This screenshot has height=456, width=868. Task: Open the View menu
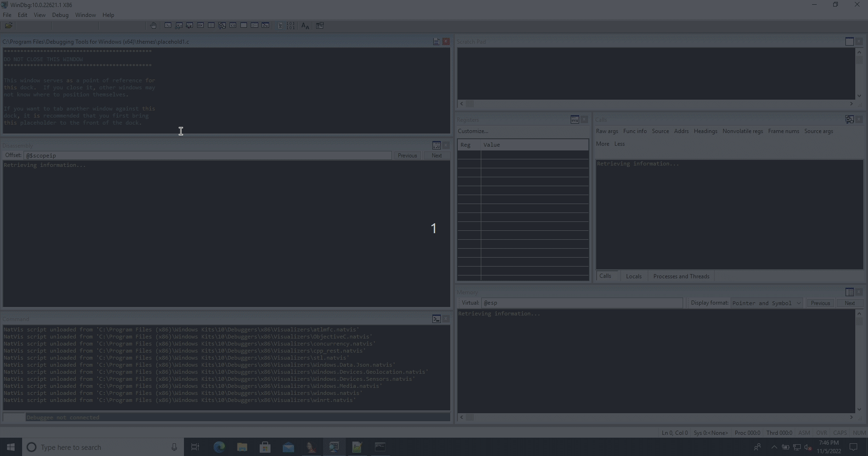(x=40, y=15)
